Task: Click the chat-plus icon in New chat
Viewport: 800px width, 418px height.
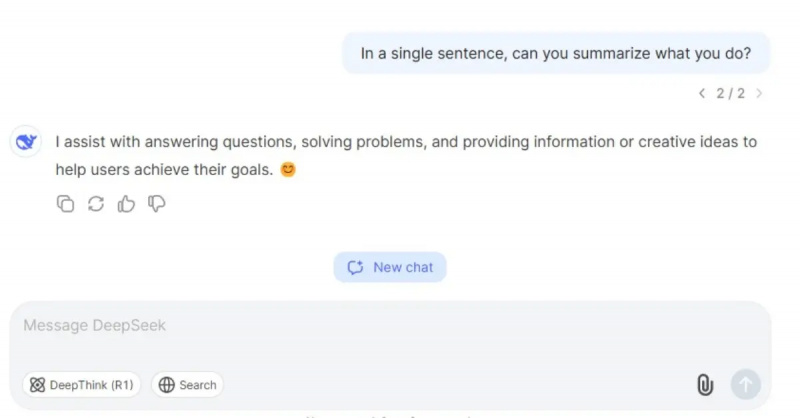Action: (x=355, y=267)
